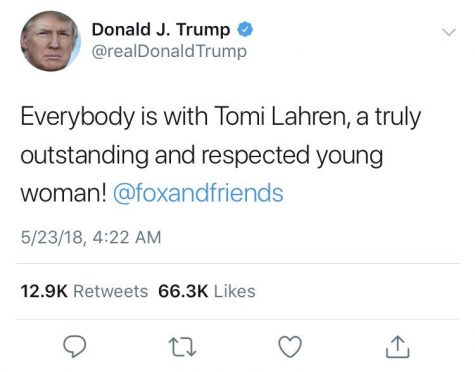Click the Likes label
475x372 pixels.
(x=235, y=291)
